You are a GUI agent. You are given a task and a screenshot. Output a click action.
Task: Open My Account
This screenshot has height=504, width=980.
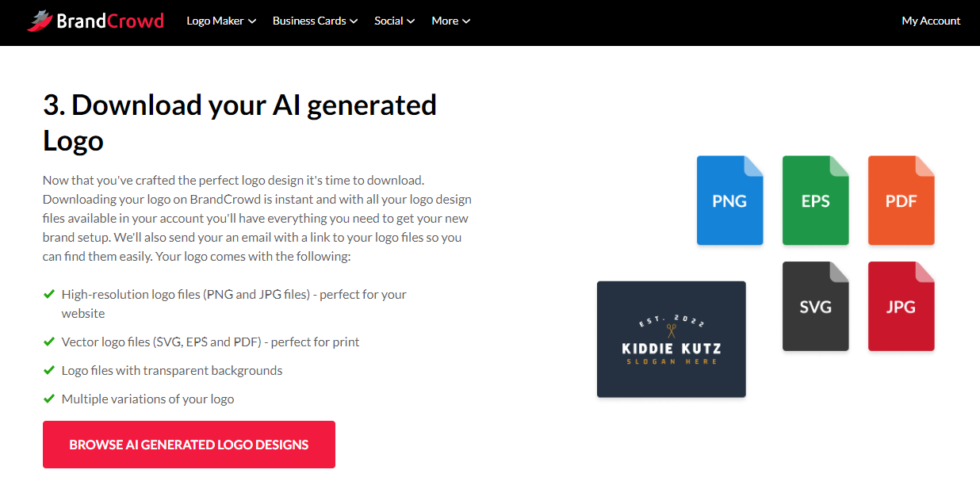coord(931,21)
